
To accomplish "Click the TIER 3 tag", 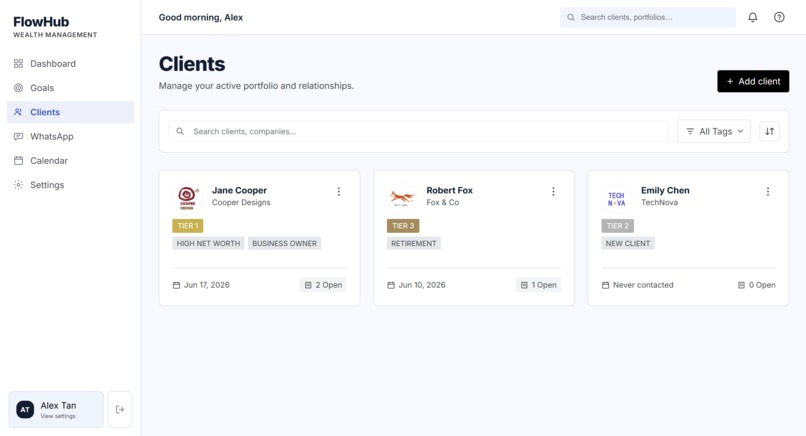I will tap(403, 226).
